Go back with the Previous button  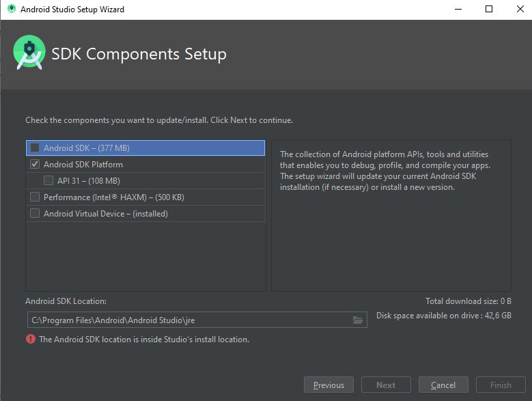[x=328, y=385]
